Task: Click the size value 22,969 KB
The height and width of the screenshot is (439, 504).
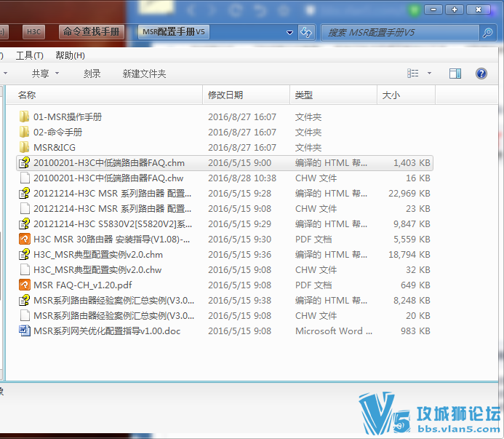Action: (409, 194)
